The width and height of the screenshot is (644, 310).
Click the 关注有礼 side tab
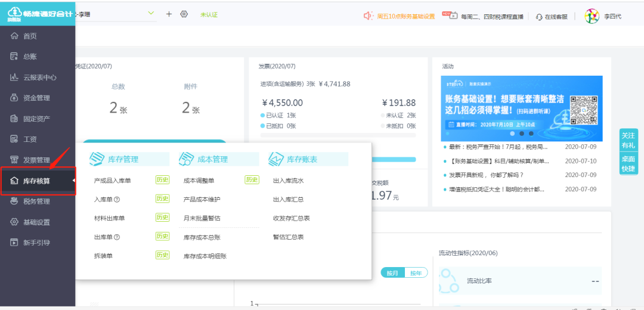tap(628, 141)
